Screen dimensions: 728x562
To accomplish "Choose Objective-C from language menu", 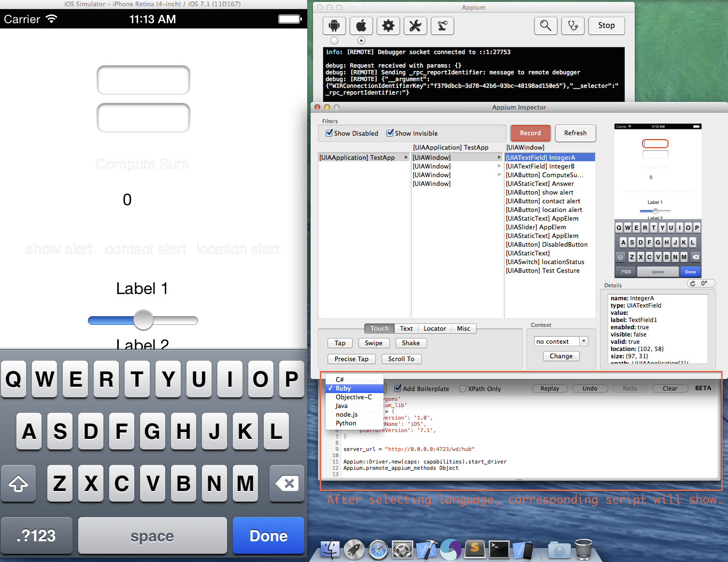I will click(x=355, y=397).
